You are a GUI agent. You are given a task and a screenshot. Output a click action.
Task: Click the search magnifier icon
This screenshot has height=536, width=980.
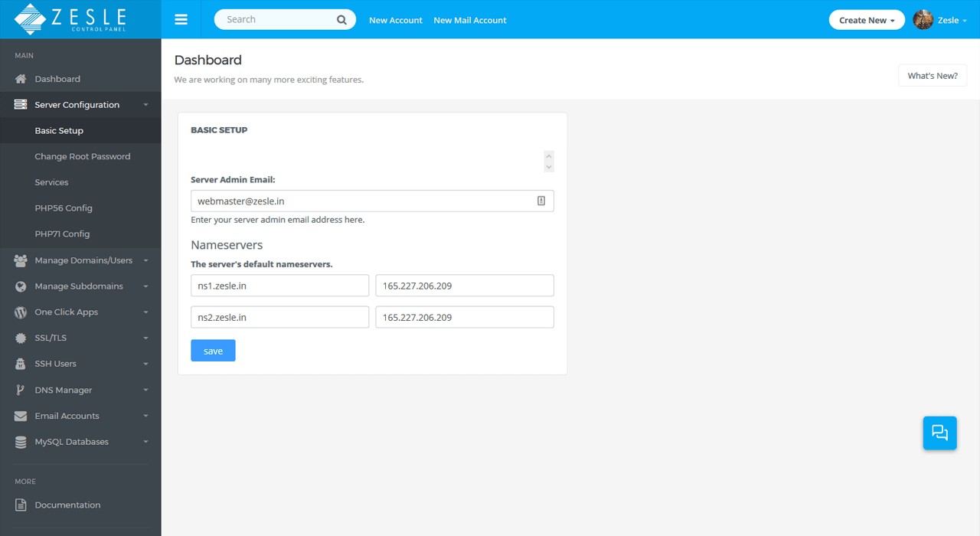pos(341,19)
